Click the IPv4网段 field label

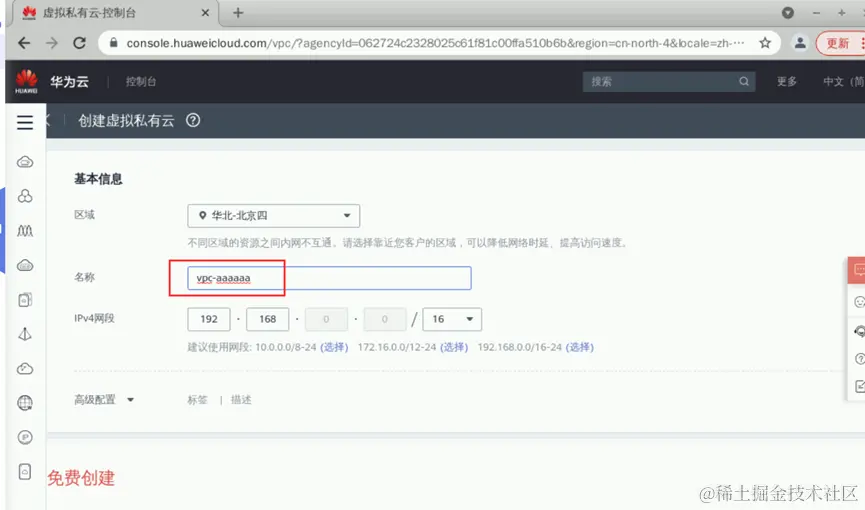click(x=94, y=318)
